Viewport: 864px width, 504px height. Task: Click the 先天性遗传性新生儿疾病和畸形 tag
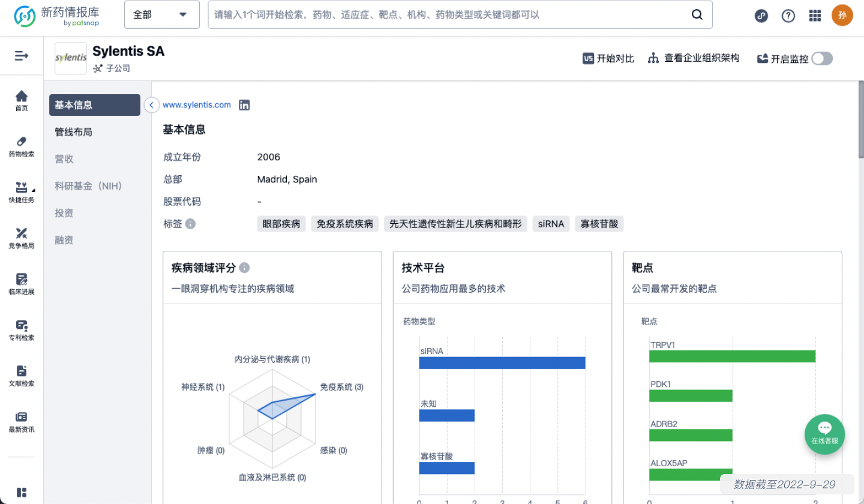455,224
